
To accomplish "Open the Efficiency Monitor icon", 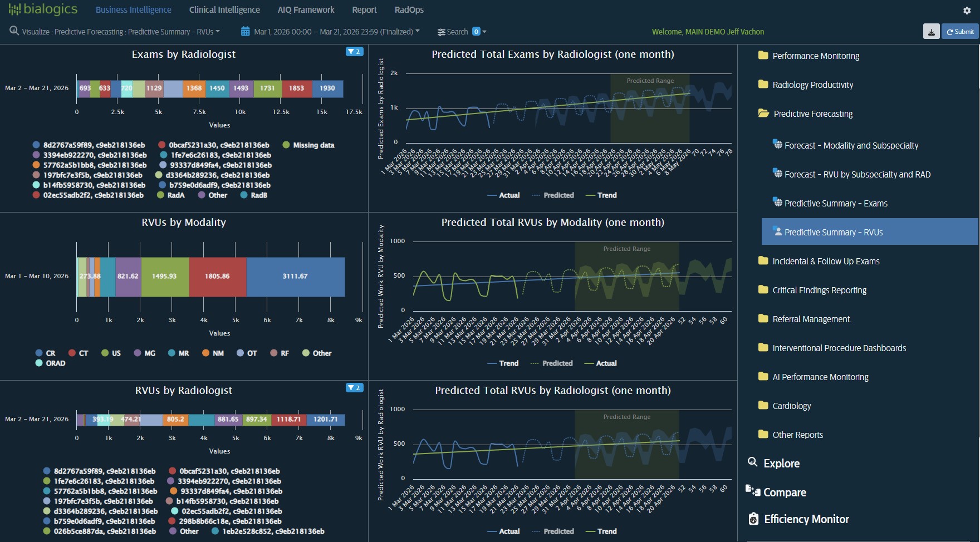I will click(753, 519).
